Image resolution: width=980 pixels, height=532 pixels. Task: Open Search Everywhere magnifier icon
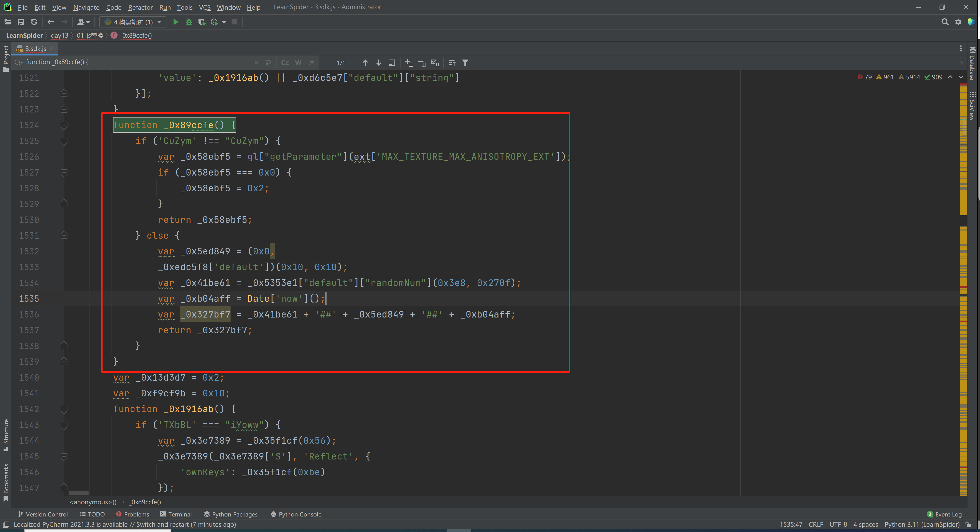coord(945,22)
